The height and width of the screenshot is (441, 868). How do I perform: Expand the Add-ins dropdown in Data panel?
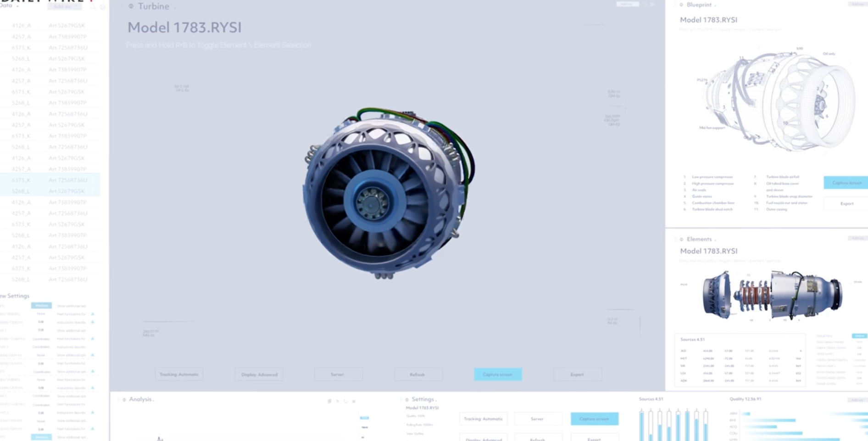[x=64, y=7]
